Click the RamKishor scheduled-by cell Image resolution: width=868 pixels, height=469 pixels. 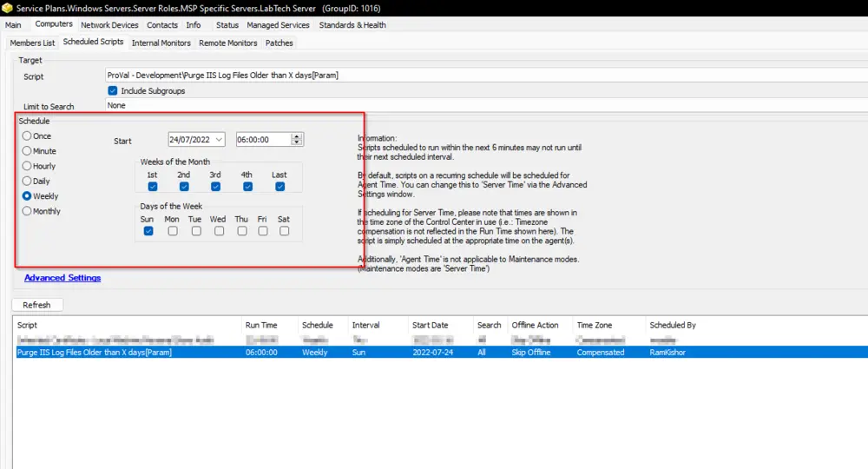(x=667, y=352)
